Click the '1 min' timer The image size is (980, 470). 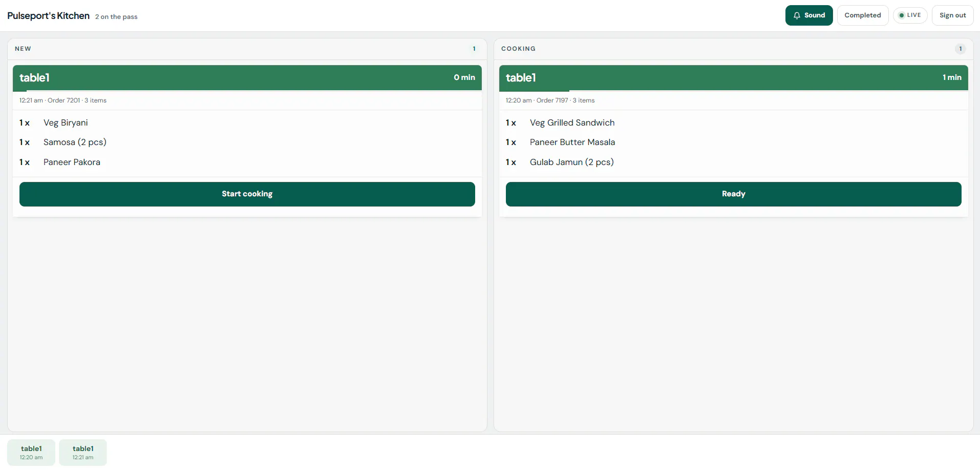[952, 77]
